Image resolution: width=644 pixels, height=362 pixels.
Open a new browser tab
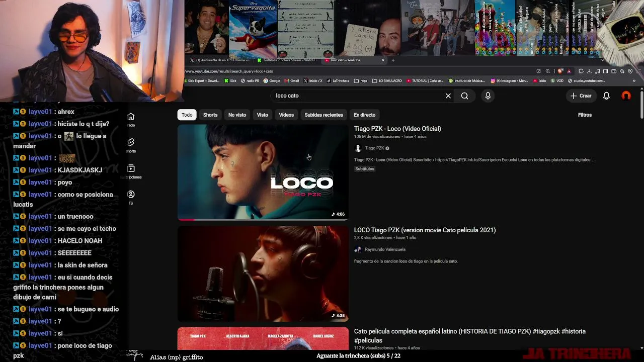pos(393,60)
